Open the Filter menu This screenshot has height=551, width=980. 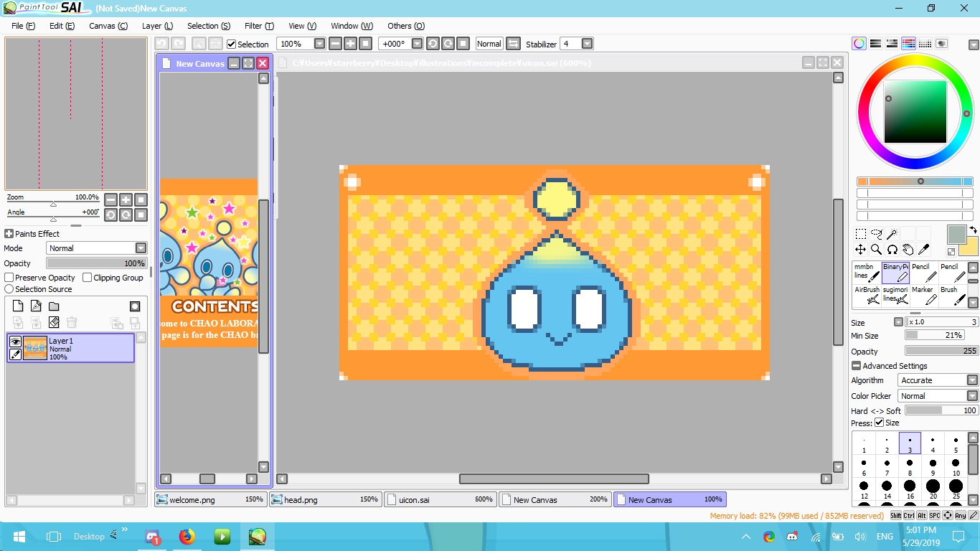[259, 26]
